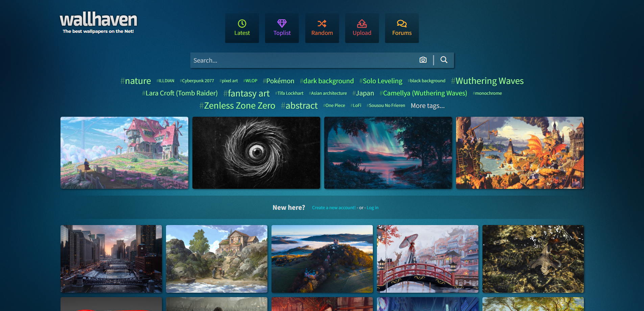Open the Toplist label in navigation
Viewport: 644px width, 311px height.
[282, 33]
